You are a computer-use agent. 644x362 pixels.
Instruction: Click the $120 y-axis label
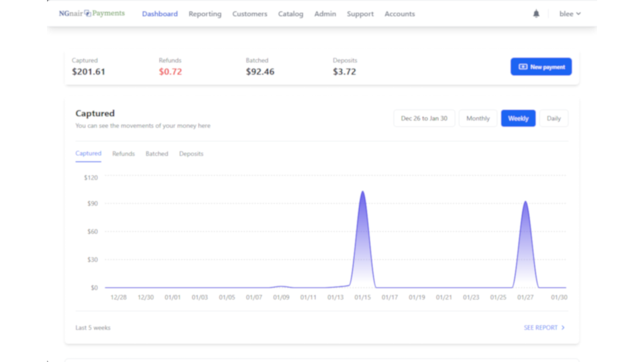click(91, 178)
